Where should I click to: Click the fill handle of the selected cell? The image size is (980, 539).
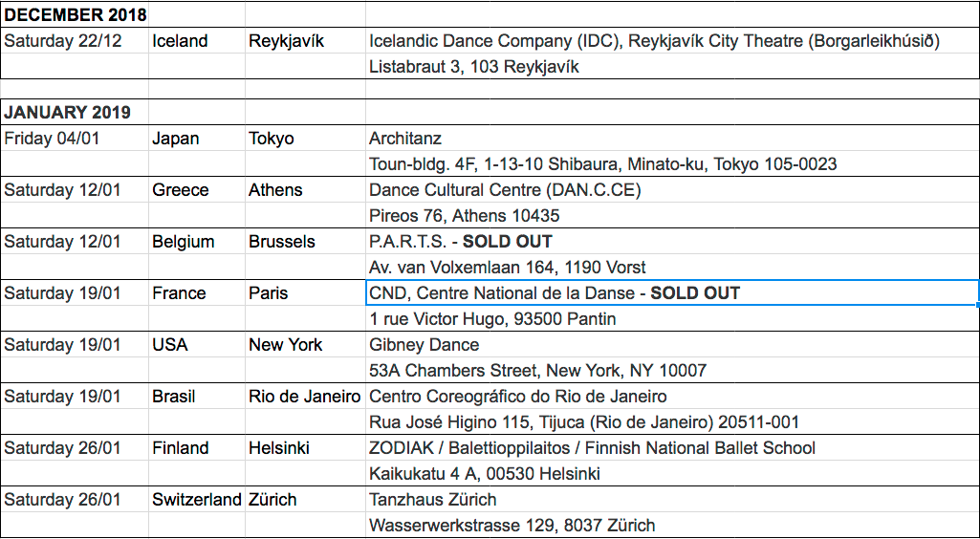pos(977,305)
